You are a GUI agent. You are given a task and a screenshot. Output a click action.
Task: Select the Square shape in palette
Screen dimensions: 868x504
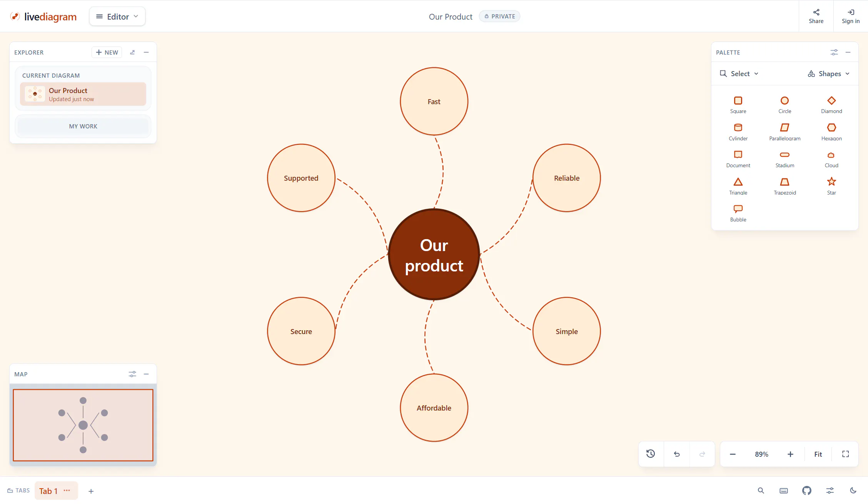(x=738, y=105)
